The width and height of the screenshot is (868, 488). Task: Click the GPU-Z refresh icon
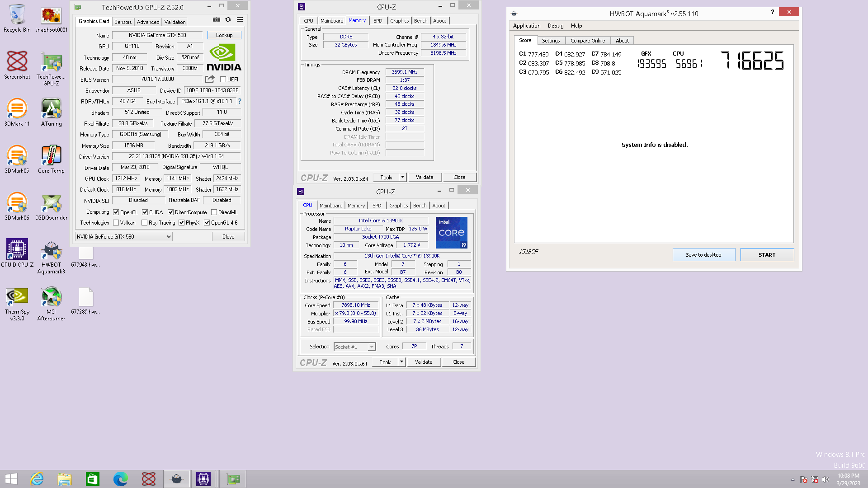click(x=228, y=20)
